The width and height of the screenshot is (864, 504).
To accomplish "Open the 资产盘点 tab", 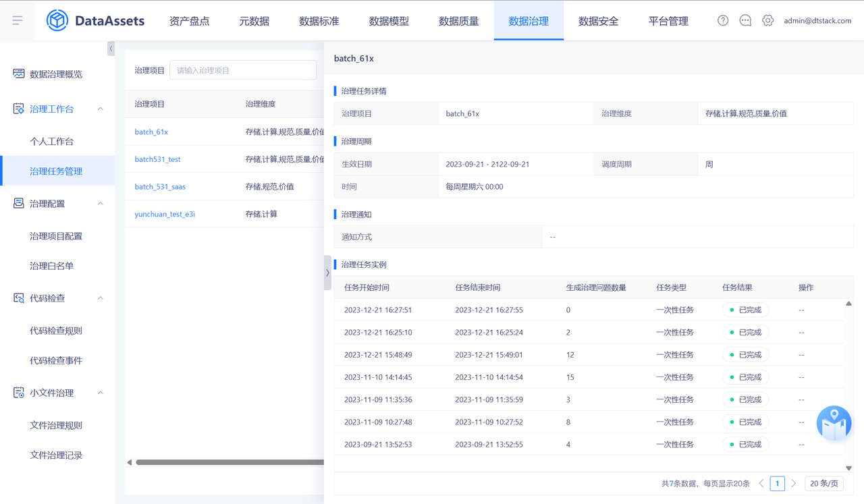I will coord(189,21).
